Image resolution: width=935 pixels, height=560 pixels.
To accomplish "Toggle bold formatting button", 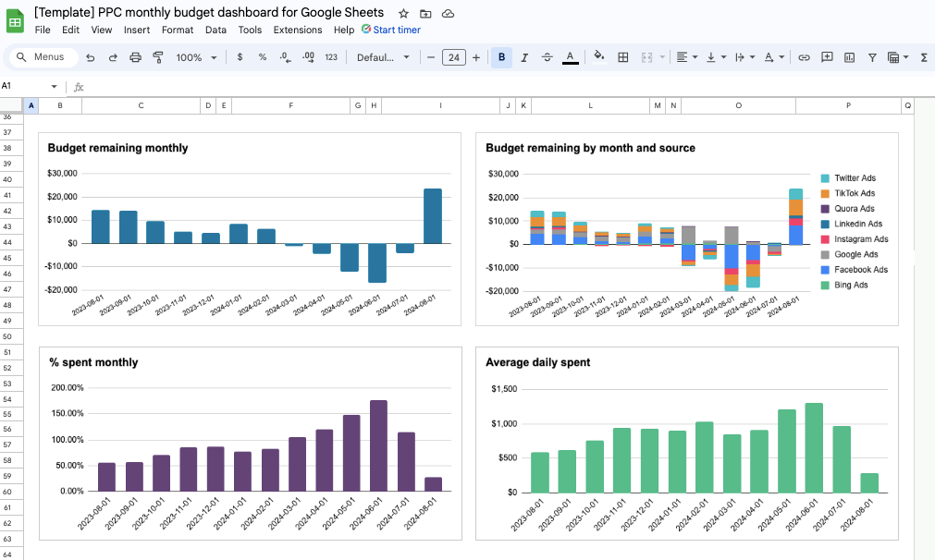I will click(501, 57).
